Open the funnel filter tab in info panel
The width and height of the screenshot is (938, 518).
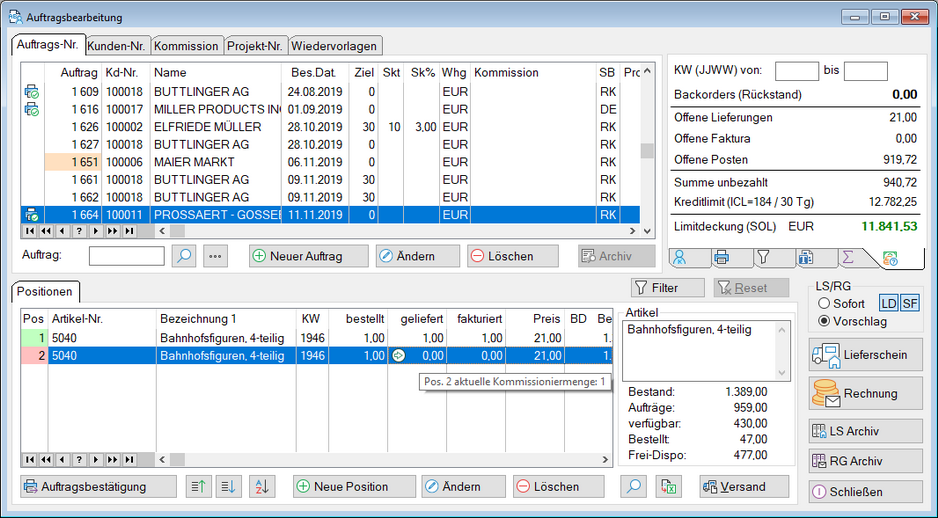(x=763, y=258)
